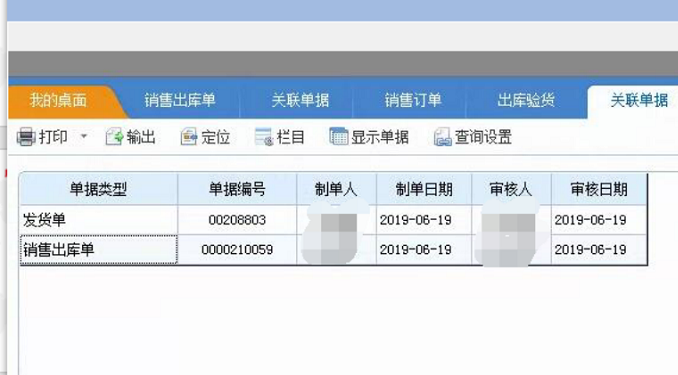This screenshot has width=678, height=375.
Task: Click the 输出 button label
Action: 141,137
